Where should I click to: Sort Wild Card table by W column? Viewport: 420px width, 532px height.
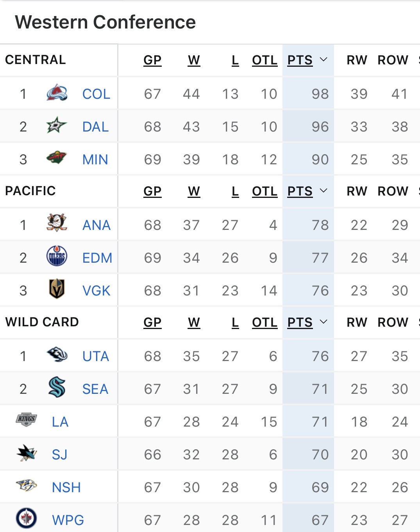194,322
